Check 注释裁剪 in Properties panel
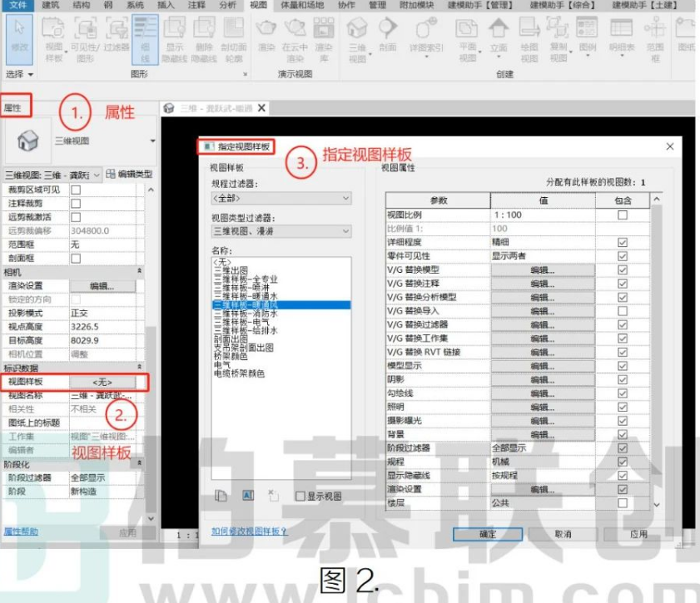 (76, 204)
